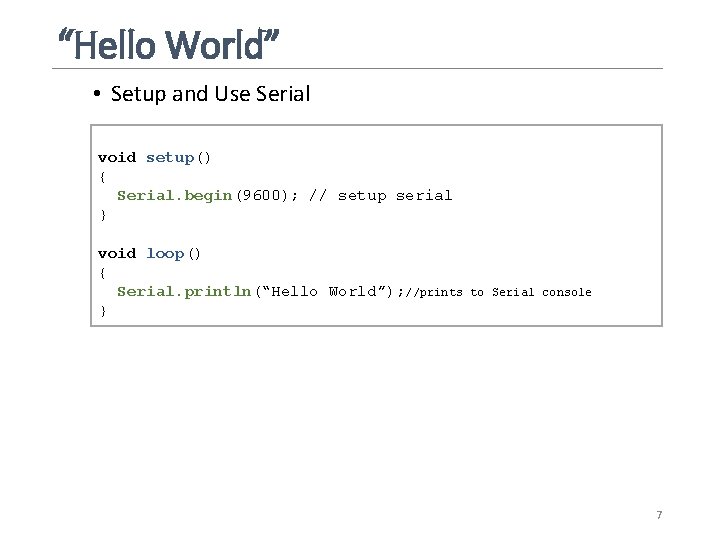Image resolution: width=720 pixels, height=540 pixels.
Task: Select the "Setup and Use Serial" bullet text
Action: (211, 95)
